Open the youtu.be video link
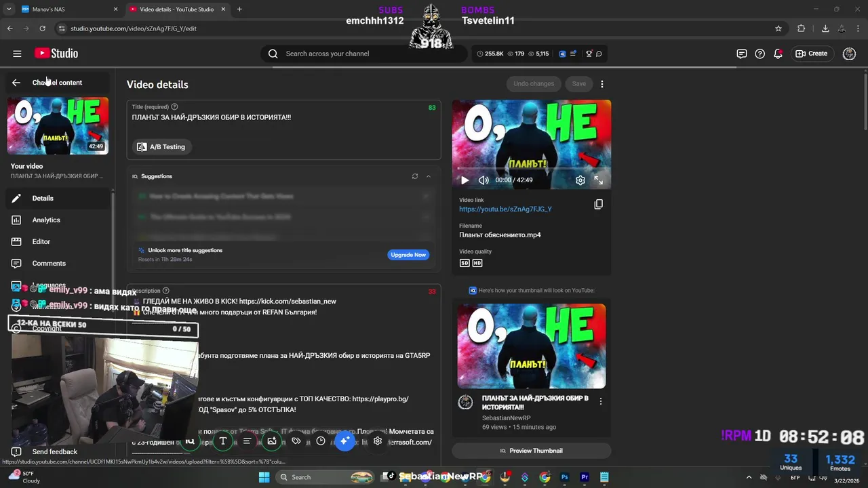868x488 pixels. pyautogui.click(x=505, y=209)
